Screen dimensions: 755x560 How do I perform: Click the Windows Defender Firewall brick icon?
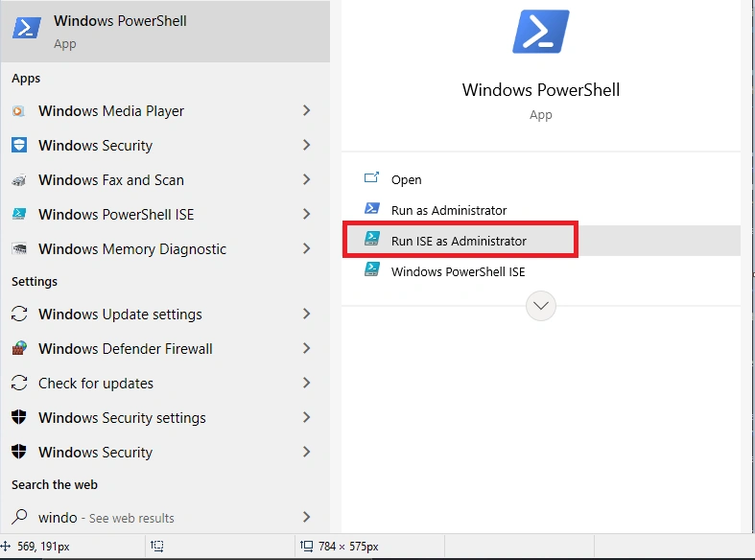click(x=19, y=348)
